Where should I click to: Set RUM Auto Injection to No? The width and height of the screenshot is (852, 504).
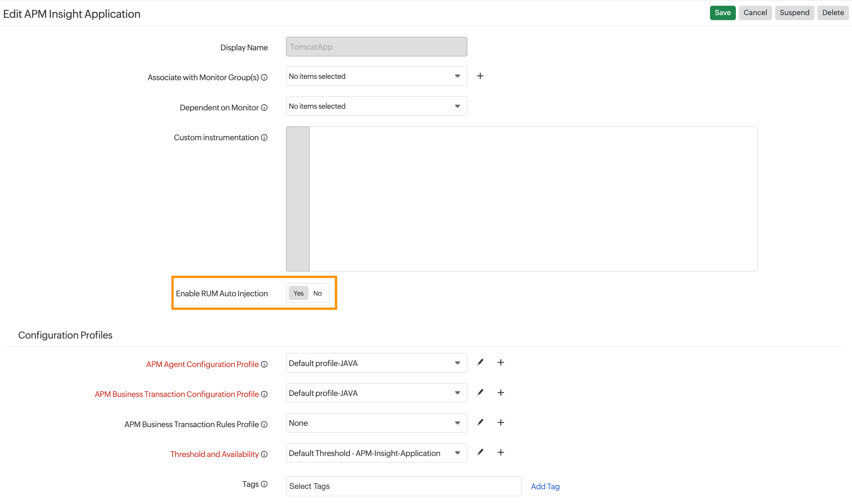pyautogui.click(x=317, y=293)
